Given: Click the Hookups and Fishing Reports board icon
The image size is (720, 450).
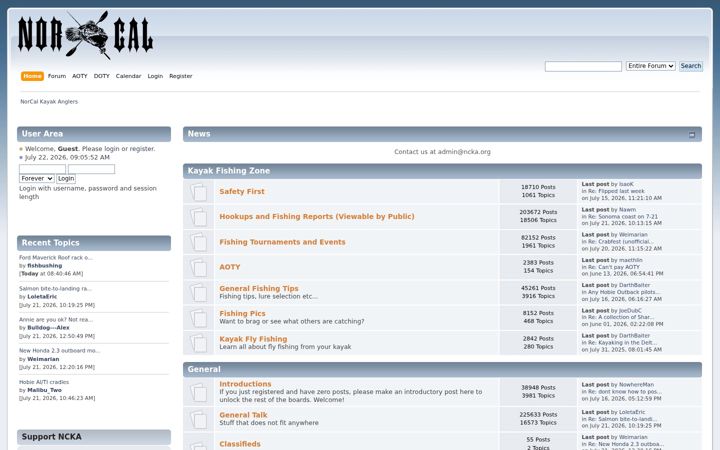Looking at the screenshot, I should [x=198, y=217].
